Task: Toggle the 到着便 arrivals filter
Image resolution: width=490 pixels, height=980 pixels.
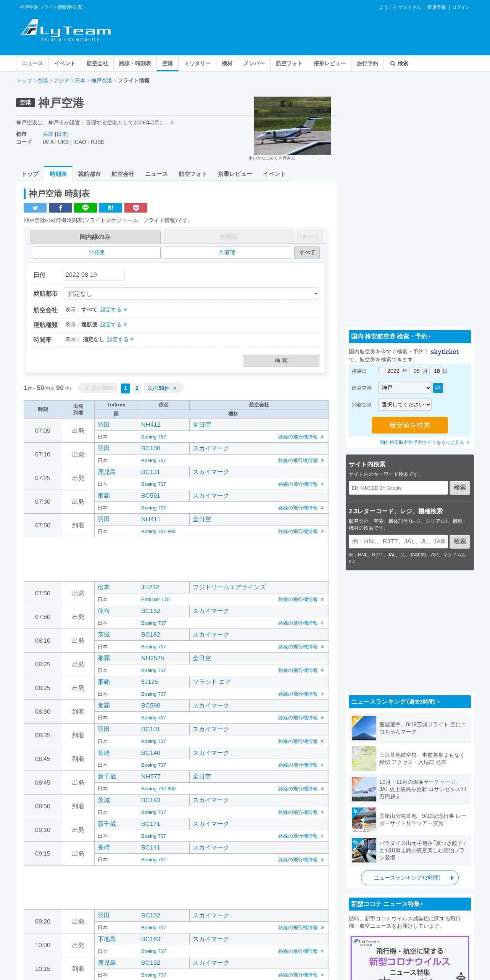Action: pos(227,252)
